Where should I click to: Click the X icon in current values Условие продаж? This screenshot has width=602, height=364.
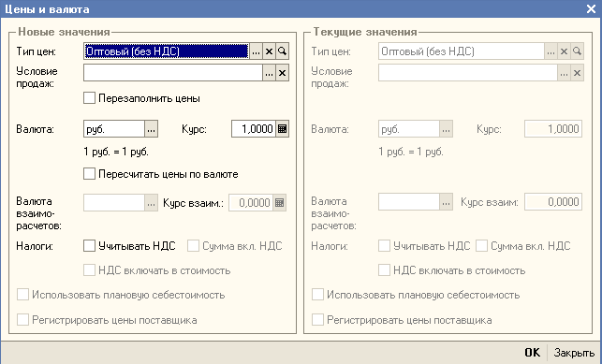[x=577, y=73]
